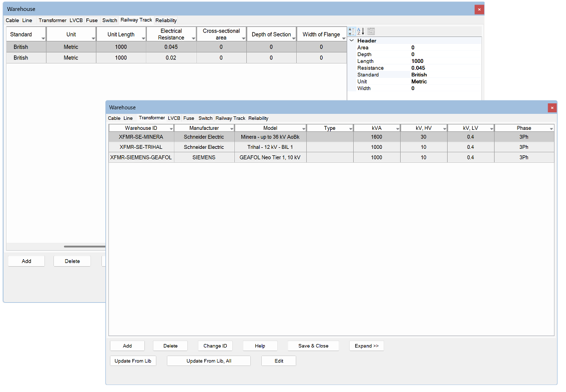Open Help for the warehouse
Viewport: 566px width, 392px height.
click(260, 346)
